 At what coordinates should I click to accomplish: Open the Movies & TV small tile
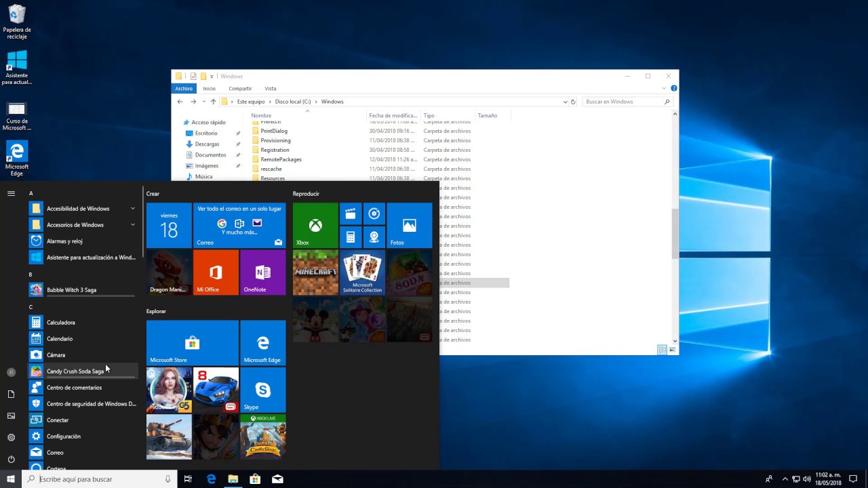(350, 213)
